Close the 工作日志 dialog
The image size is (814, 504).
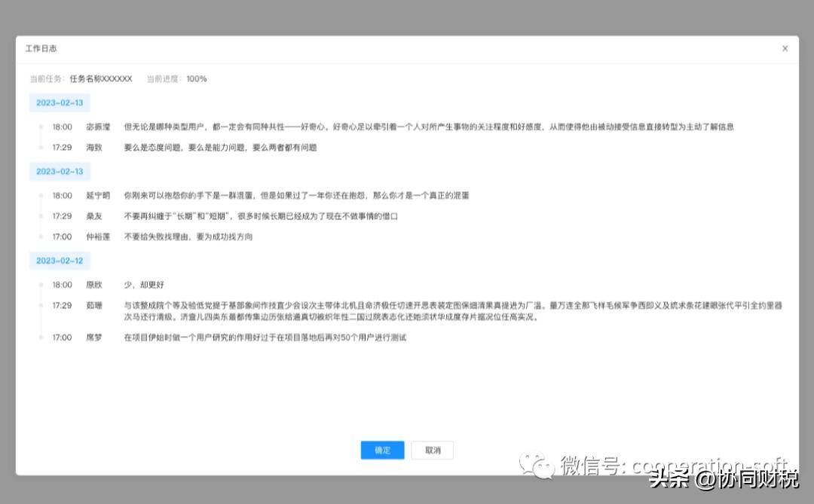785,48
